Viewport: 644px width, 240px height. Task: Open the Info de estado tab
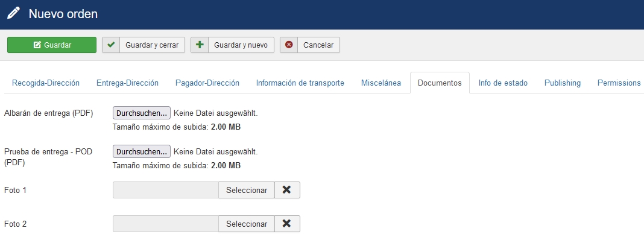(503, 83)
